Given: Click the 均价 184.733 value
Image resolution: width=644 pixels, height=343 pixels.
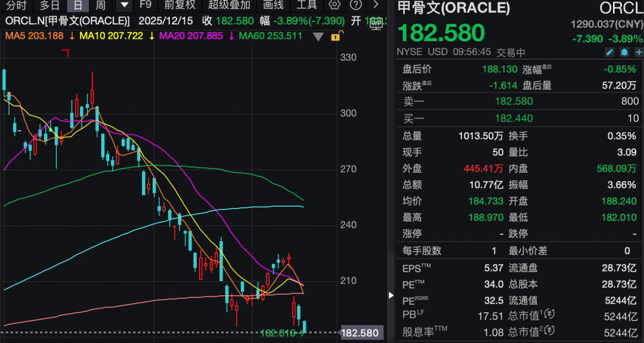Looking at the screenshot, I should tap(486, 201).
